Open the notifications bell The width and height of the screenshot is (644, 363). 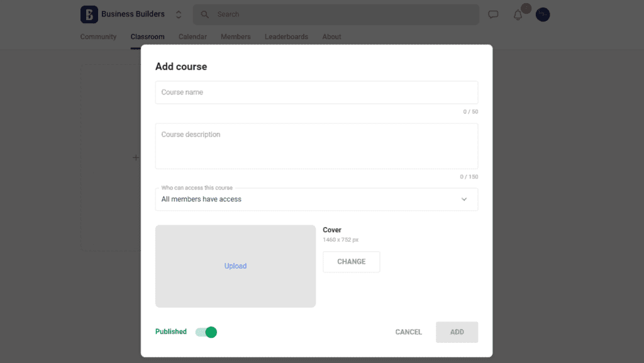click(x=517, y=14)
